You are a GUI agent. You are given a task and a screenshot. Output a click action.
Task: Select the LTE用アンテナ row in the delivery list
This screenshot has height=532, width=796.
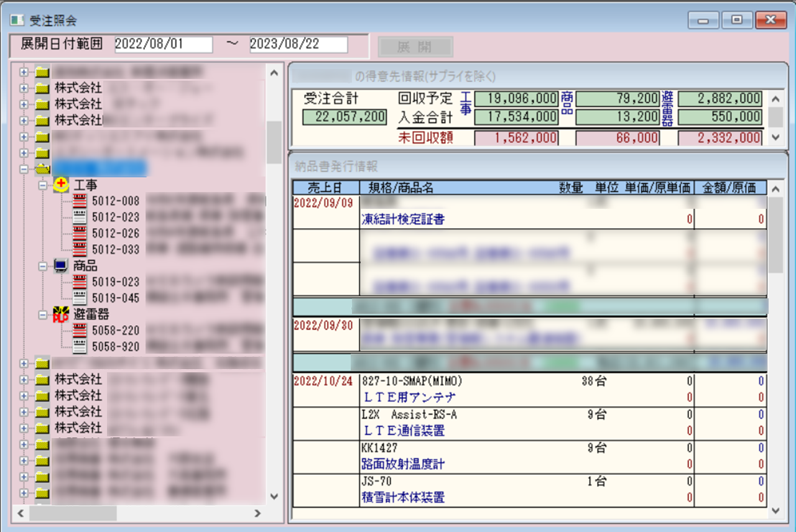point(409,397)
